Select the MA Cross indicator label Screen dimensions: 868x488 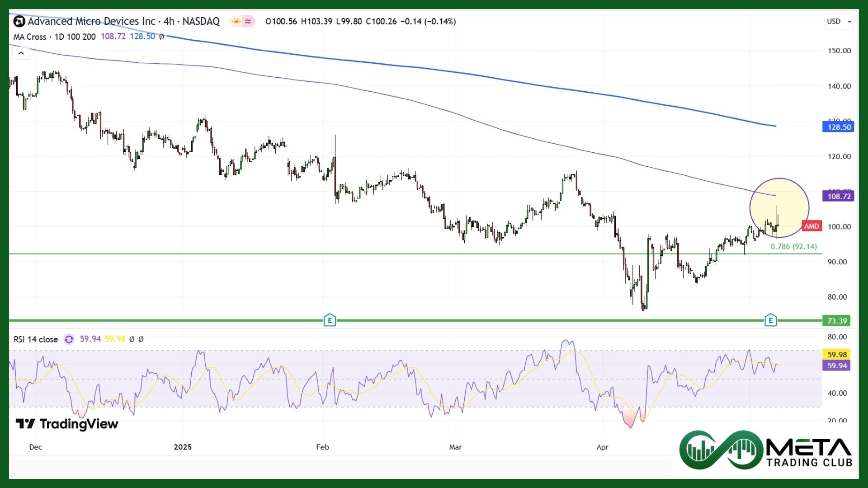tap(30, 37)
